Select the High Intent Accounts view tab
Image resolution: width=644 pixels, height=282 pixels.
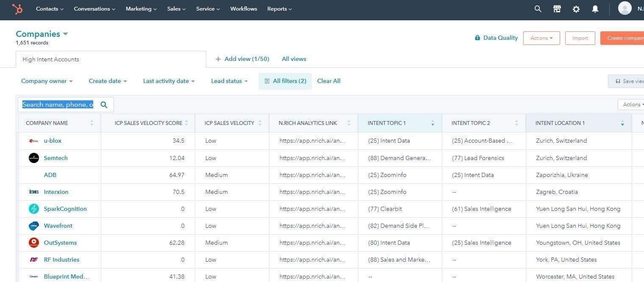pyautogui.click(x=111, y=59)
